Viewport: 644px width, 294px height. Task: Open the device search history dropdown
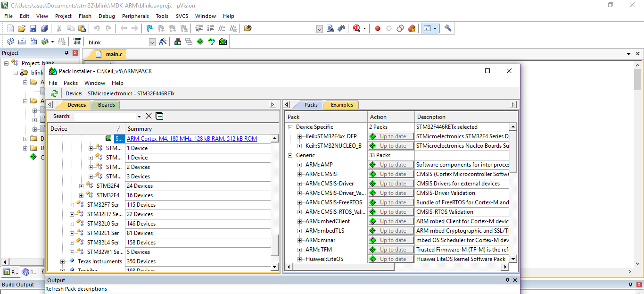(x=139, y=117)
